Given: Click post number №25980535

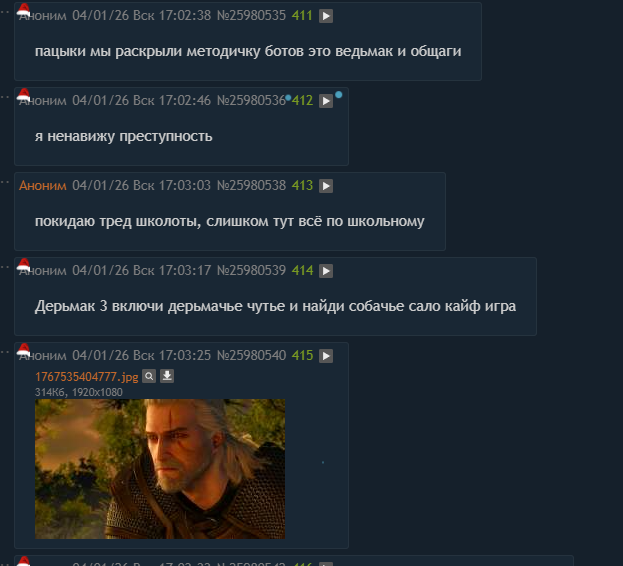Looking at the screenshot, I should coord(251,15).
